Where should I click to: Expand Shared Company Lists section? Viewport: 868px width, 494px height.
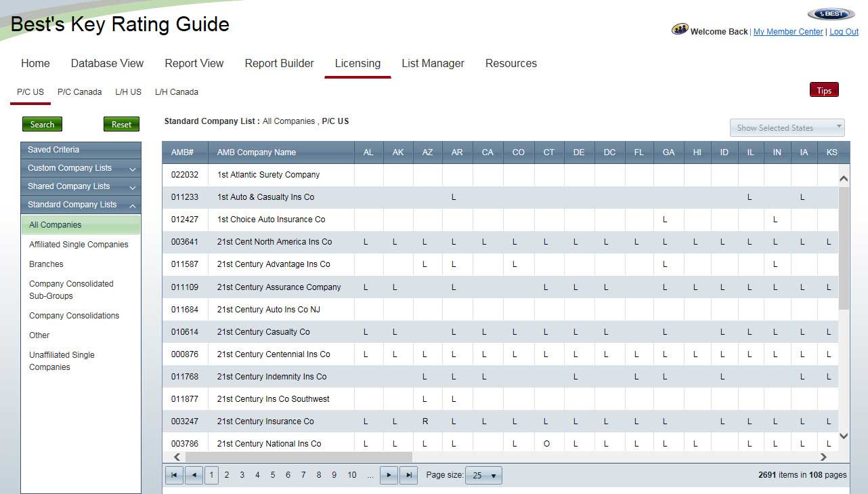click(x=81, y=186)
